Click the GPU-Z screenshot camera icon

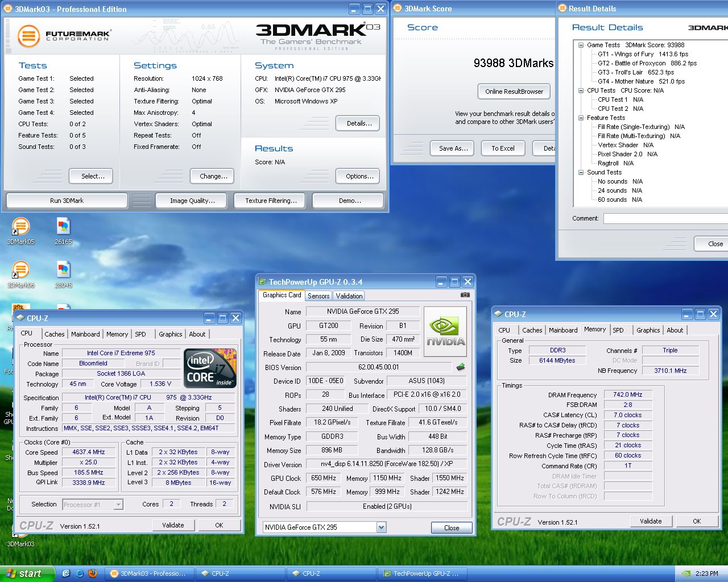(465, 295)
